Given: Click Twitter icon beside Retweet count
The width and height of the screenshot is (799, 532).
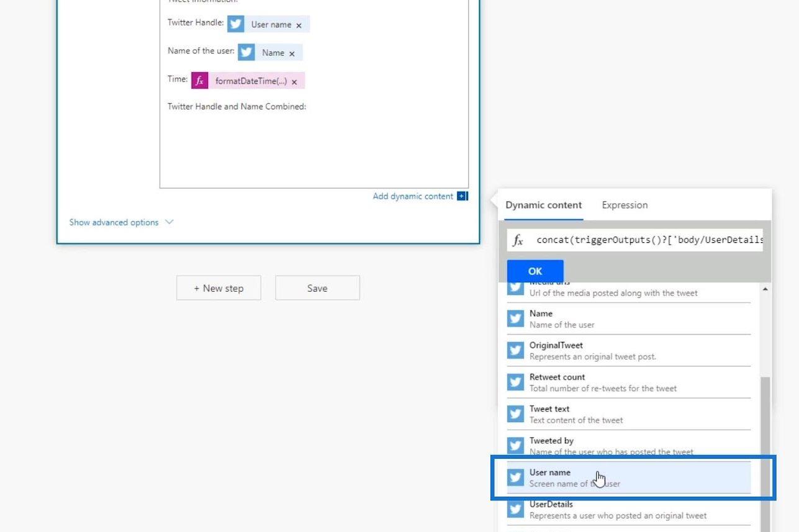Looking at the screenshot, I should coord(515,382).
